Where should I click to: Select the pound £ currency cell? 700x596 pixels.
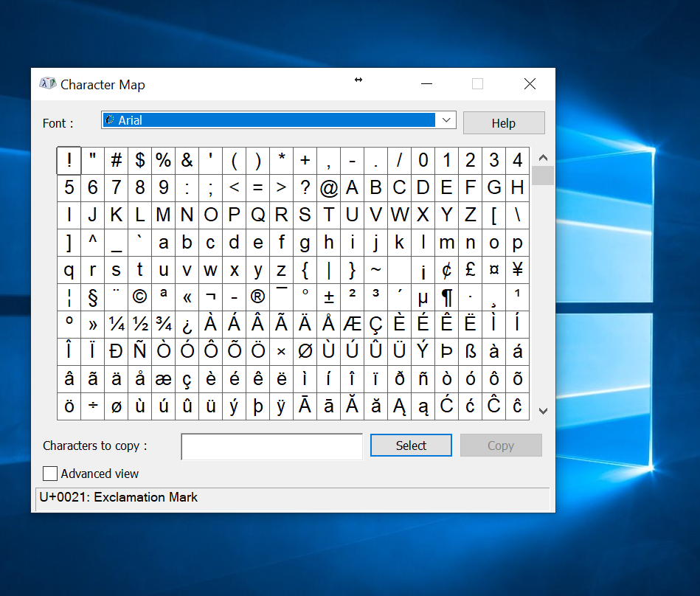470,270
